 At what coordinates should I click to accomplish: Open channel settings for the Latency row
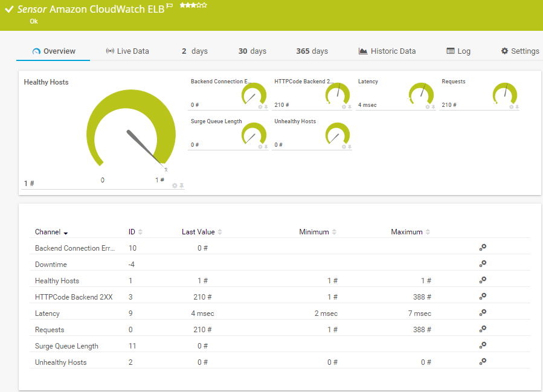tap(483, 313)
